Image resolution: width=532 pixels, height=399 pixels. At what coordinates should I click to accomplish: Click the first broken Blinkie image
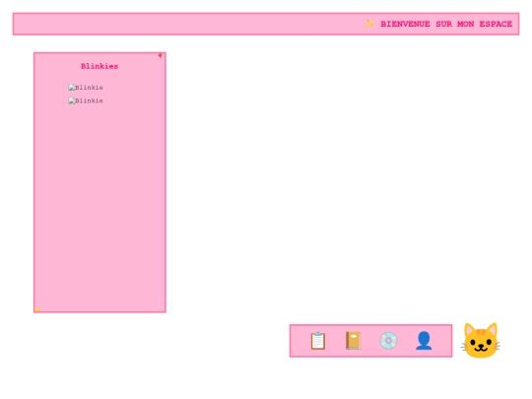click(86, 88)
